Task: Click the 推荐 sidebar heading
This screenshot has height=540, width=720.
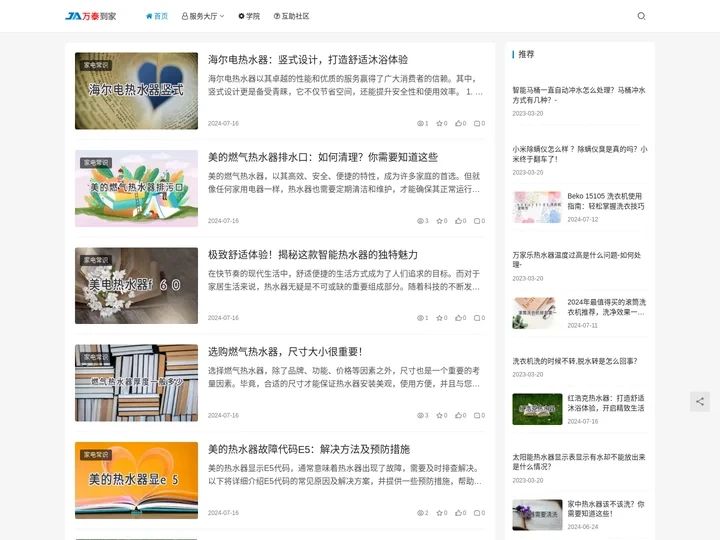Action: 526,54
